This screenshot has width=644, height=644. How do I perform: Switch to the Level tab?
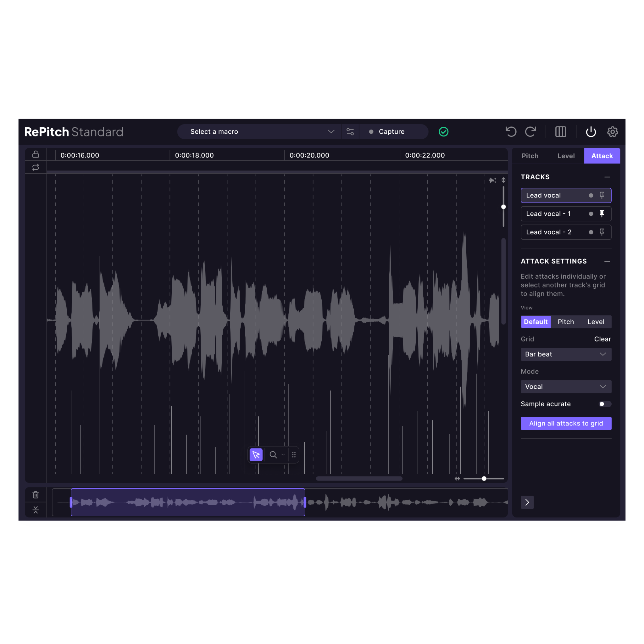[566, 156]
